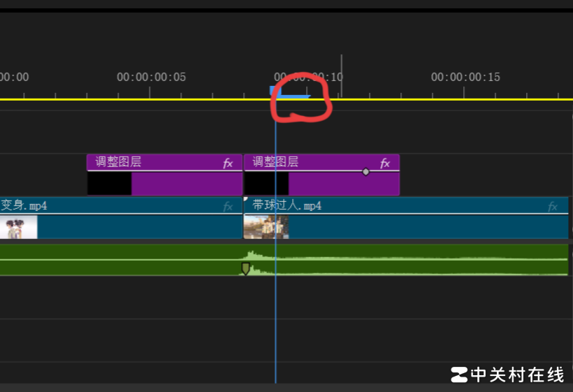Click the marker icon at audio clip start
This screenshot has height=392, width=573.
(245, 268)
